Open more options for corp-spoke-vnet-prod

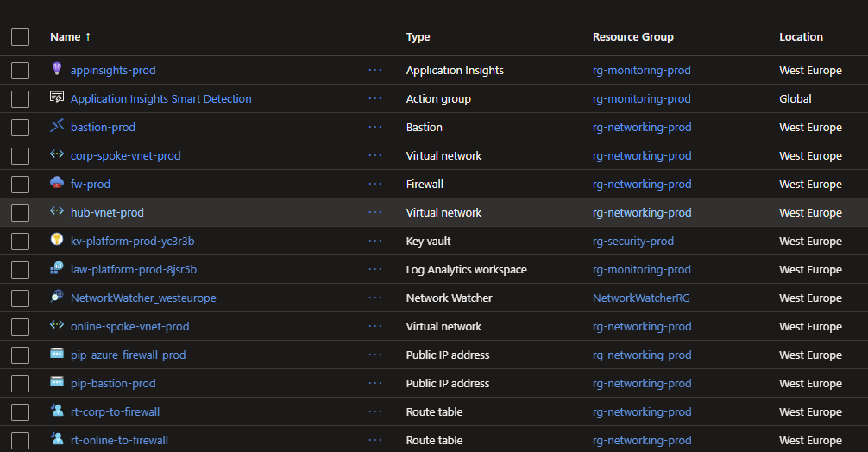coord(374,155)
